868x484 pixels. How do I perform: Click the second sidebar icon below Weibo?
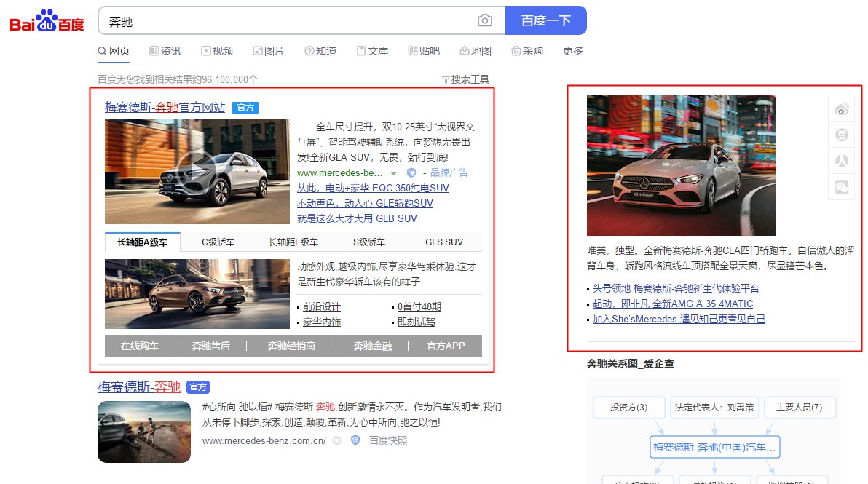[842, 135]
